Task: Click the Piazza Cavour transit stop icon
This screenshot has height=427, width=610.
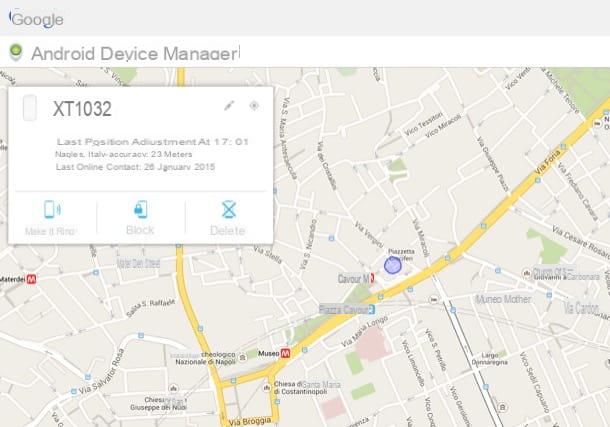Action: [x=372, y=309]
